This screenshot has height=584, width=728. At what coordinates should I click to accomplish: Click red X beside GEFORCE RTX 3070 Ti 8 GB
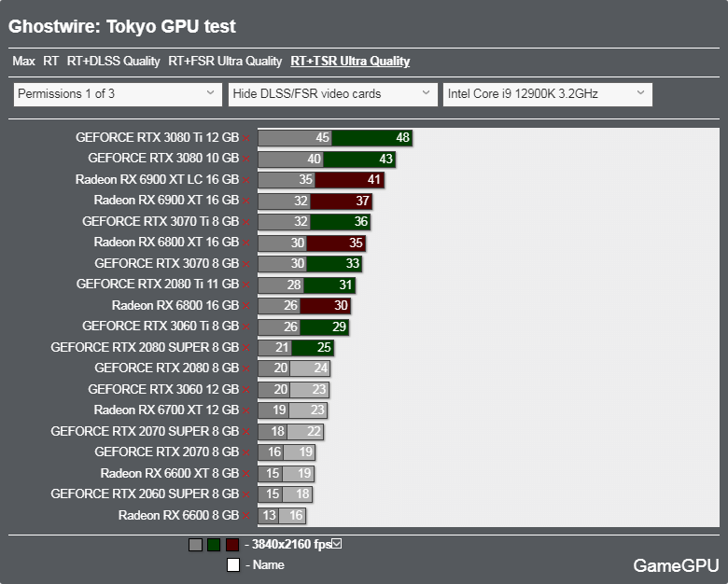click(x=246, y=222)
